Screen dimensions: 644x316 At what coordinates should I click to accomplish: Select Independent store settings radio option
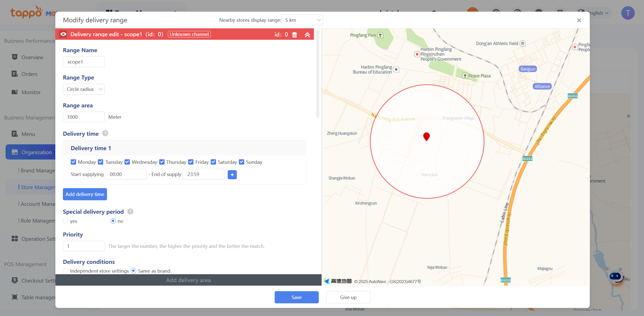click(x=66, y=271)
